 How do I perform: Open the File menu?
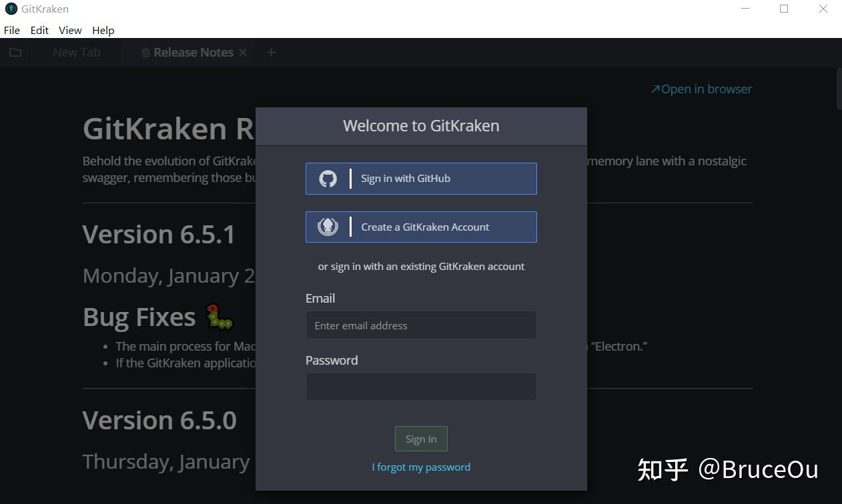[11, 30]
